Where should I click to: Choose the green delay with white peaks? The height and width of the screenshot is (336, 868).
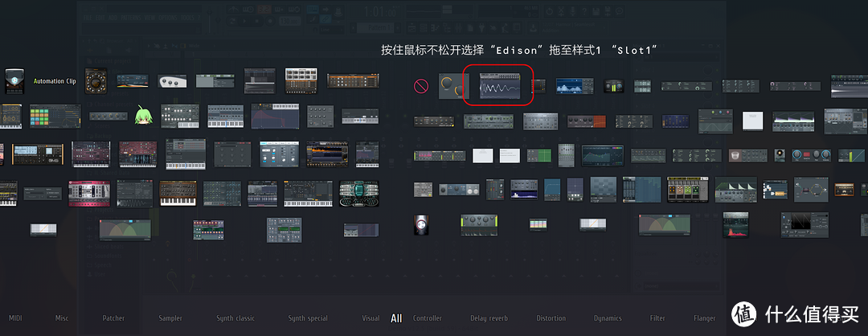coord(735,190)
